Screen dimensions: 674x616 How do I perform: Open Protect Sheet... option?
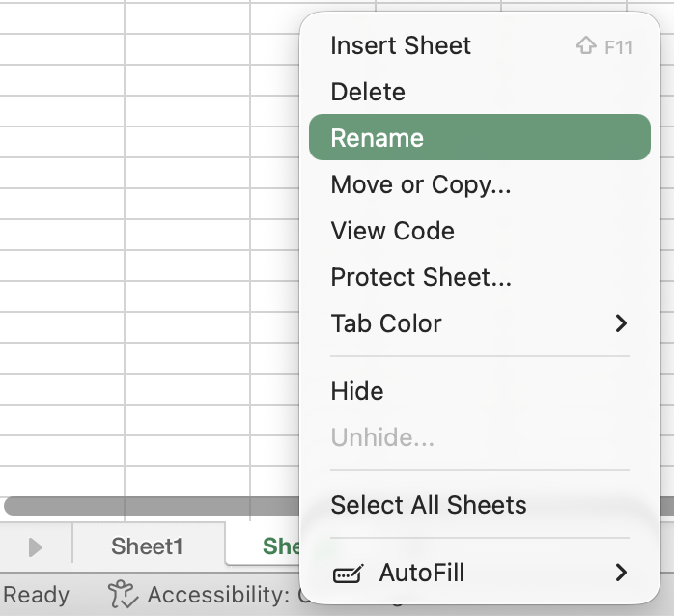(421, 277)
